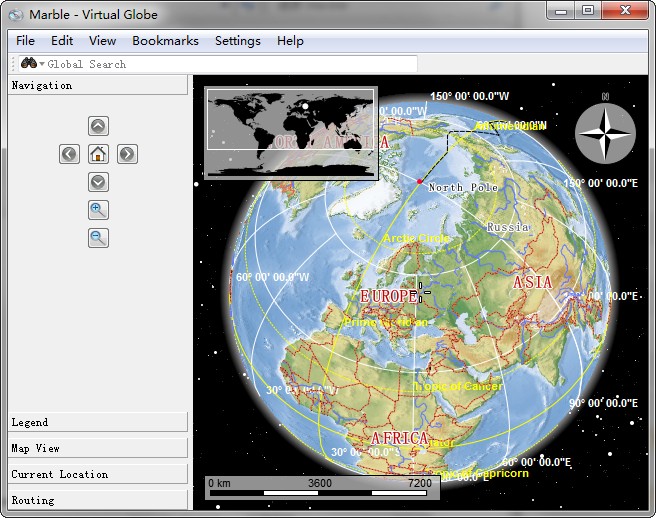Image resolution: width=656 pixels, height=518 pixels.
Task: Click the down arrow navigation button
Action: coord(98,182)
